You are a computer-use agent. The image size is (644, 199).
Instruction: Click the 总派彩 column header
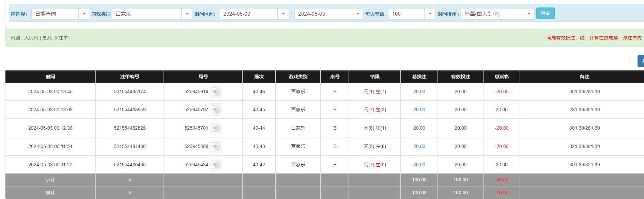point(501,77)
